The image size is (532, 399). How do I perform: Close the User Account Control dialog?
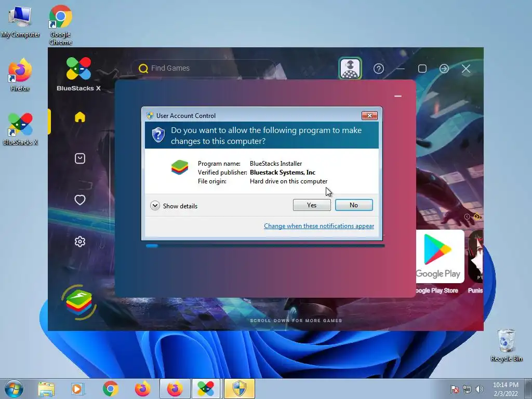point(369,116)
